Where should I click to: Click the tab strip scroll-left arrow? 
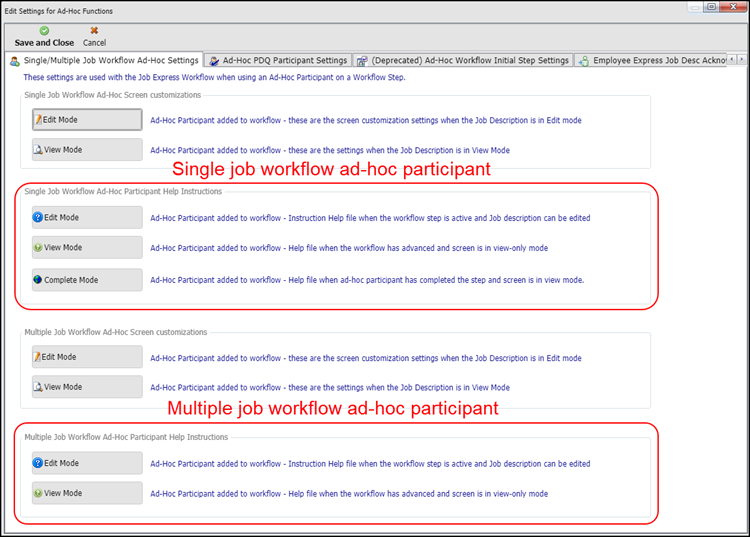pyautogui.click(x=732, y=59)
